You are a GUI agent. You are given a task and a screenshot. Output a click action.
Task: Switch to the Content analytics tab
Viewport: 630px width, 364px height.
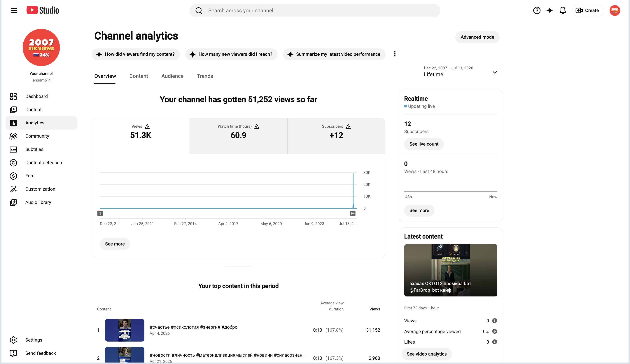pyautogui.click(x=139, y=76)
